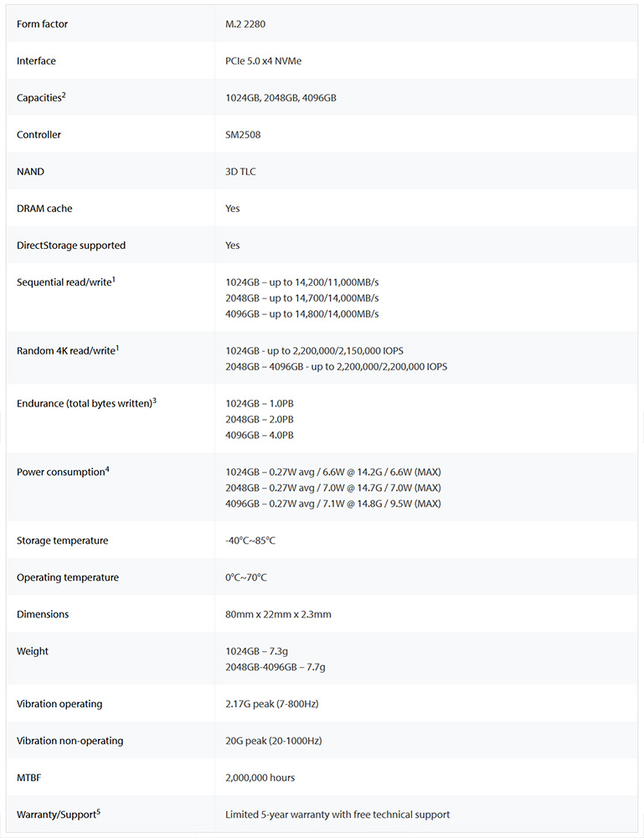Select the 1024GB random 4K IOPS line
Screen dimensions: 644x838
tap(320, 351)
